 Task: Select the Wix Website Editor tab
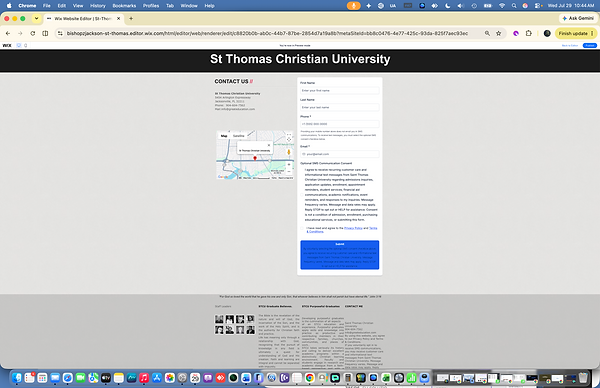[x=83, y=18]
